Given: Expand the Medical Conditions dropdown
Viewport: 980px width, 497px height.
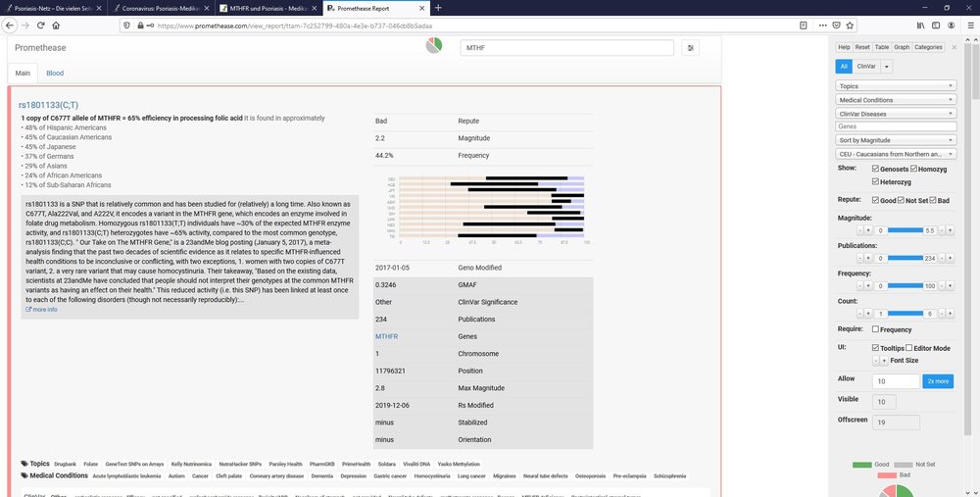Looking at the screenshot, I should point(896,99).
